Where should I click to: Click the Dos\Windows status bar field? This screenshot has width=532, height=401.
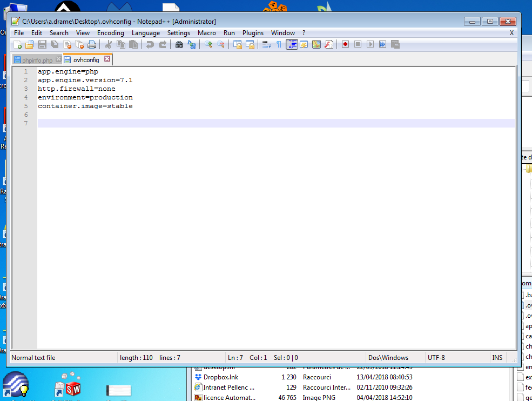tap(388, 358)
